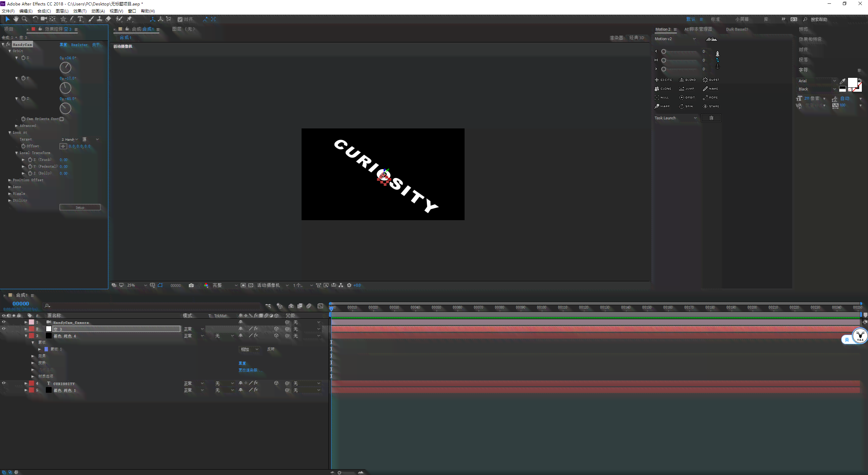Image resolution: width=868 pixels, height=475 pixels.
Task: Select the Star shape tool
Action: coord(63,19)
